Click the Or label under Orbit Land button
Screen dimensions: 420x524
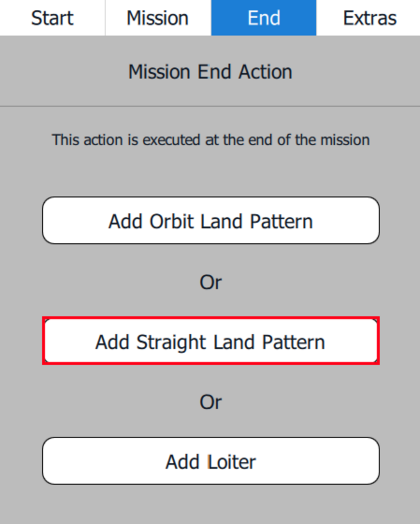tap(210, 282)
